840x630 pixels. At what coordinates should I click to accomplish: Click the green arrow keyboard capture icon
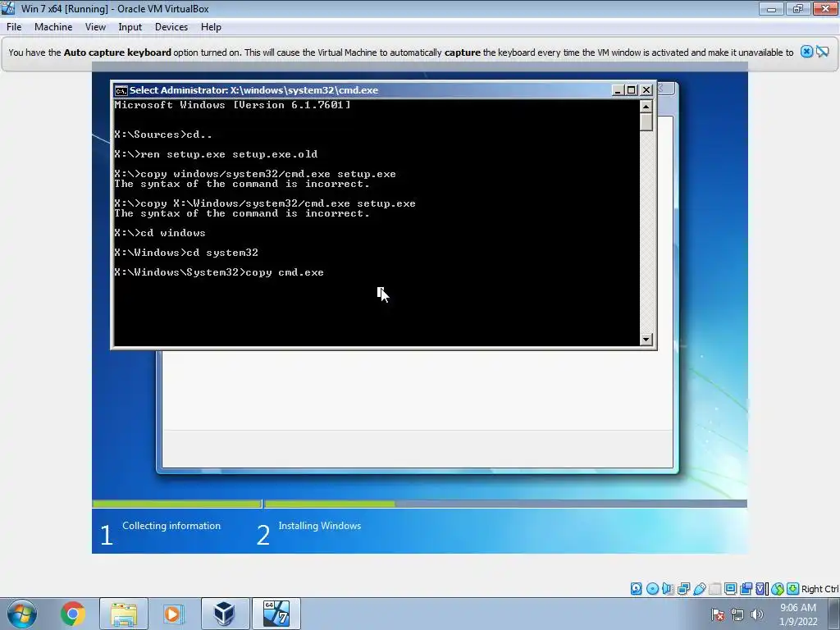coord(793,589)
